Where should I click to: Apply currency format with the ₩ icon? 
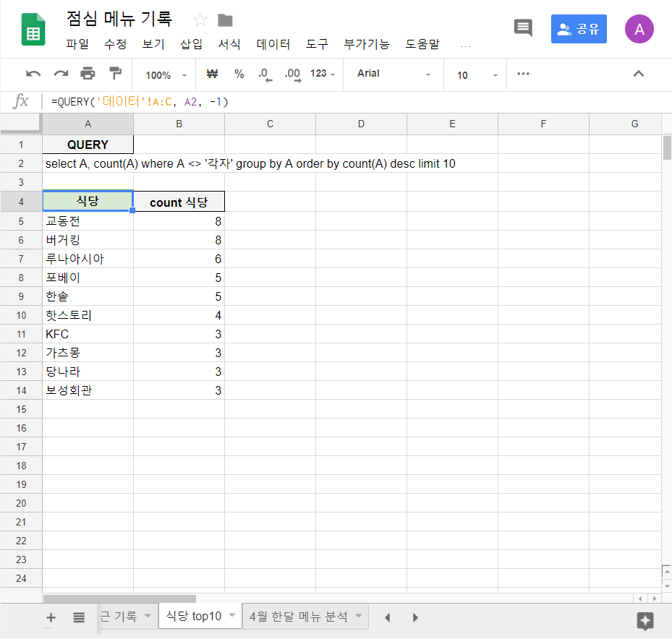210,74
